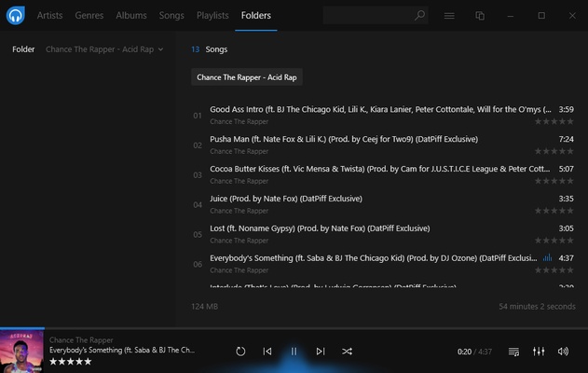Go to the Albums tab
This screenshot has width=588, height=373.
click(131, 15)
